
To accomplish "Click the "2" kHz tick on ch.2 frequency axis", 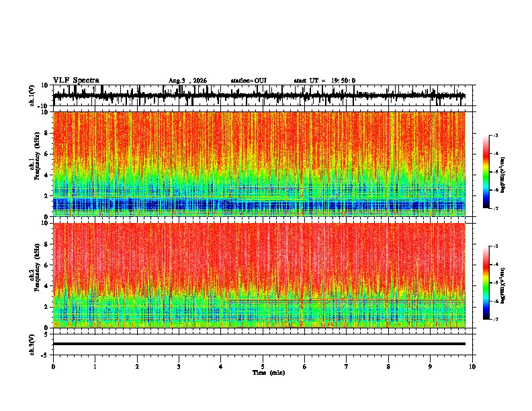I will pos(47,307).
